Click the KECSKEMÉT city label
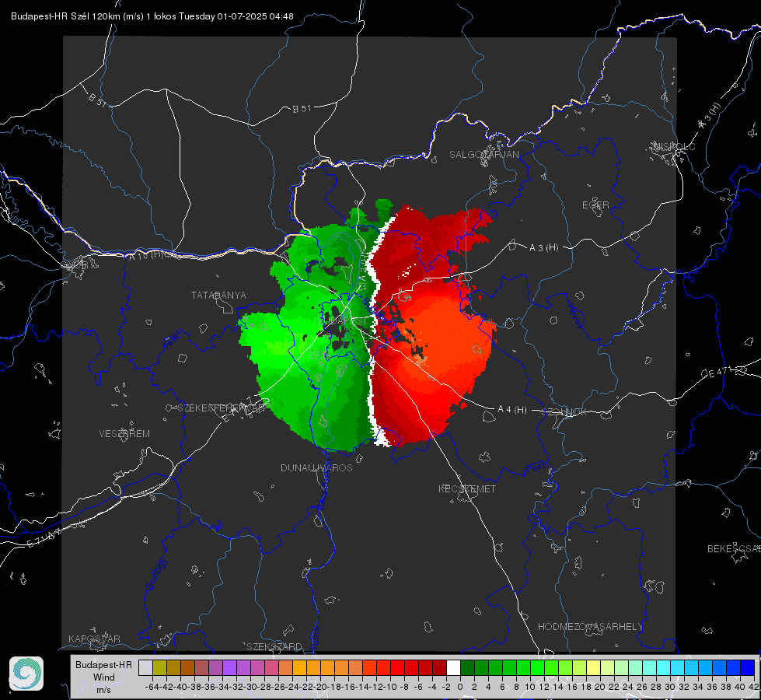The height and width of the screenshot is (700, 761). click(x=467, y=488)
